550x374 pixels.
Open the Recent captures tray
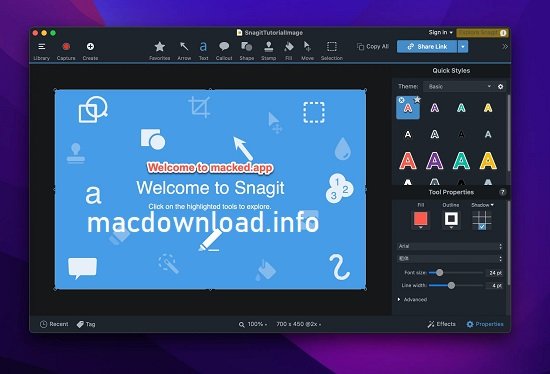[x=54, y=324]
